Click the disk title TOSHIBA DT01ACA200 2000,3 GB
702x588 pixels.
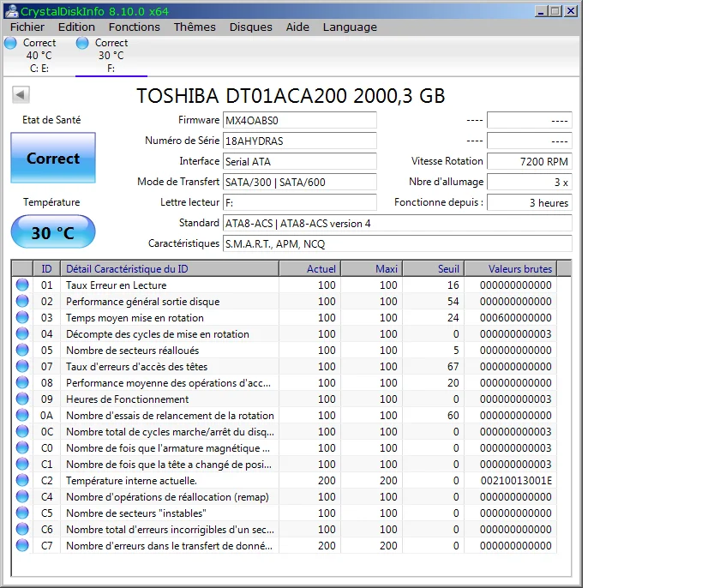pyautogui.click(x=291, y=96)
